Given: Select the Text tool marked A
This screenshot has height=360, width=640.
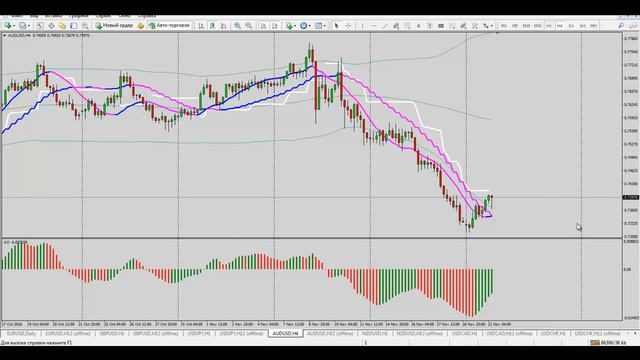Looking at the screenshot, I should (x=418, y=26).
